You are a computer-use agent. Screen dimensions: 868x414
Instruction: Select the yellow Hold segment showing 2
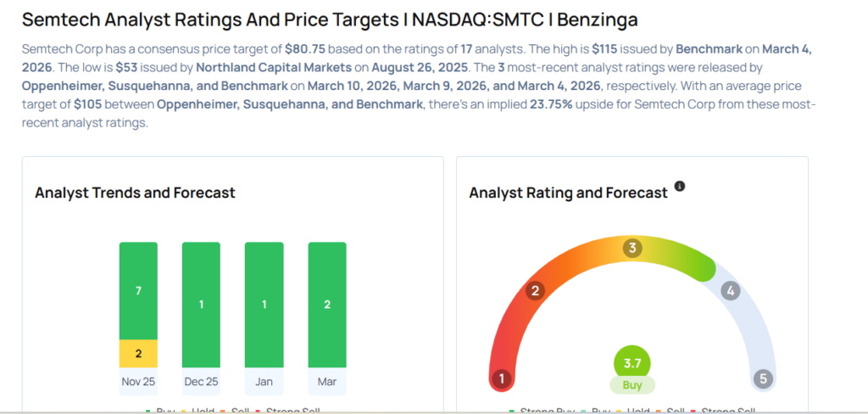point(138,353)
